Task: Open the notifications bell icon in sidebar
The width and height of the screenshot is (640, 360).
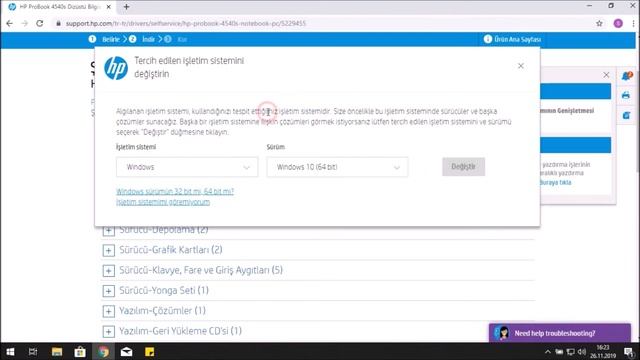Action: click(x=627, y=76)
